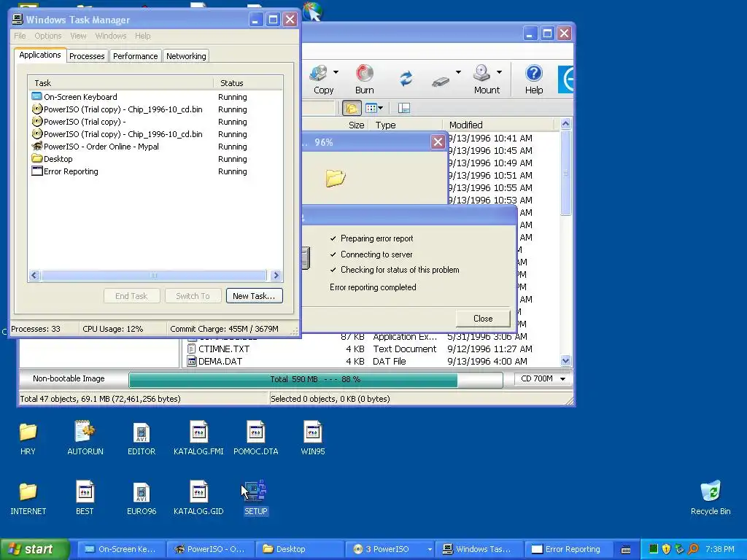Open the File menu in Task Manager
The height and width of the screenshot is (560, 747).
pos(20,36)
